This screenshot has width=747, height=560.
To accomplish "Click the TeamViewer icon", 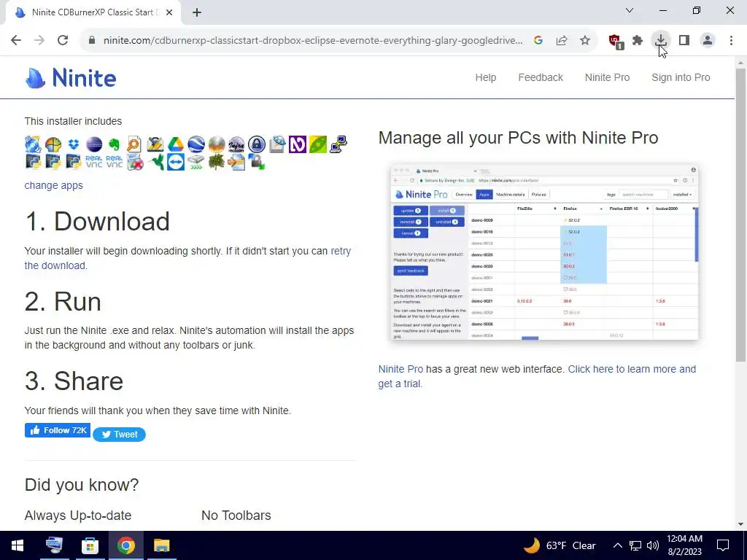I will tap(176, 162).
